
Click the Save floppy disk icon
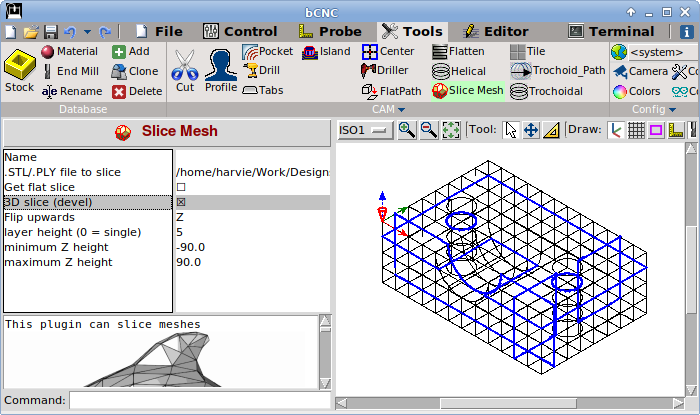pyautogui.click(x=50, y=32)
